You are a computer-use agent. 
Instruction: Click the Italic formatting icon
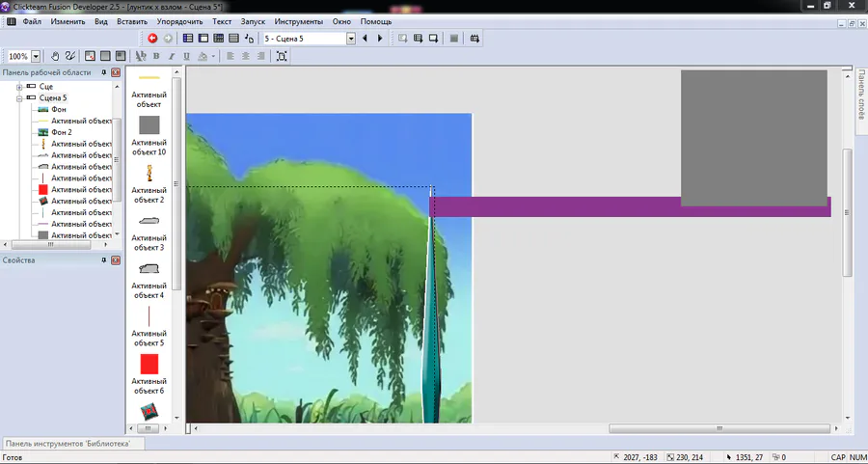click(172, 56)
